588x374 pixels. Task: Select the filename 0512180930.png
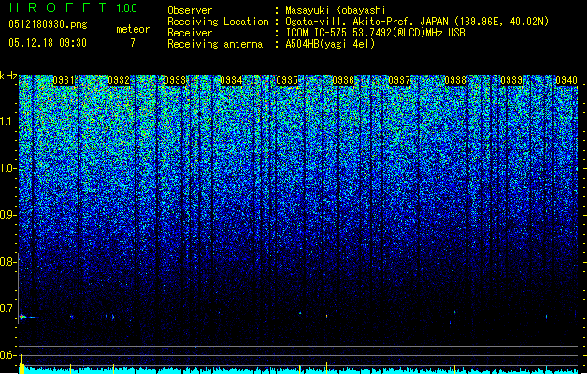[x=48, y=24]
